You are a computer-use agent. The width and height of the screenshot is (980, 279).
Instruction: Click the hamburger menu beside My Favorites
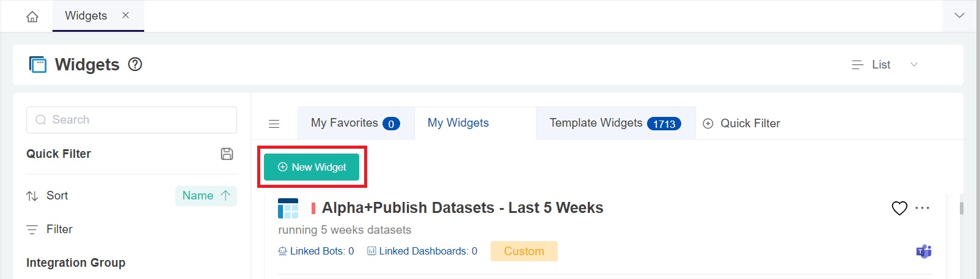click(274, 124)
